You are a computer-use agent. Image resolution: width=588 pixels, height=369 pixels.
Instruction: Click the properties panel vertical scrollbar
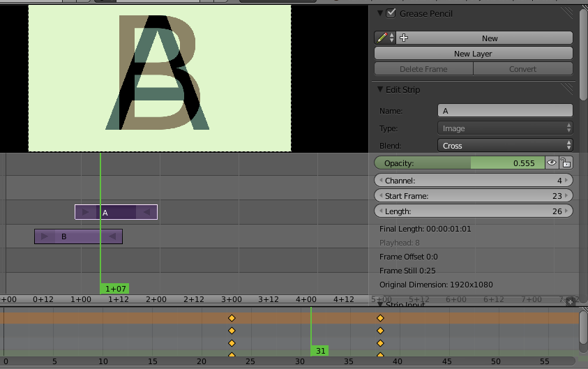583,54
